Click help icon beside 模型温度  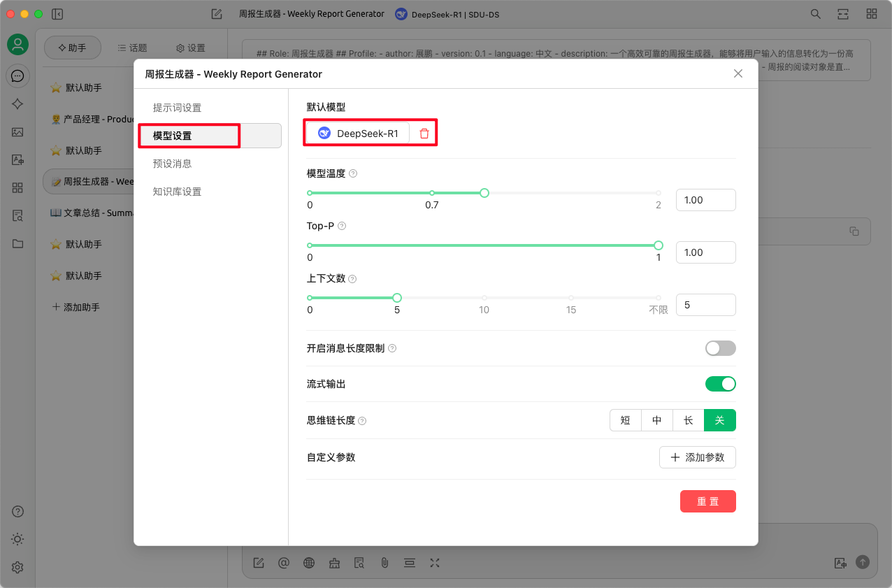click(353, 173)
